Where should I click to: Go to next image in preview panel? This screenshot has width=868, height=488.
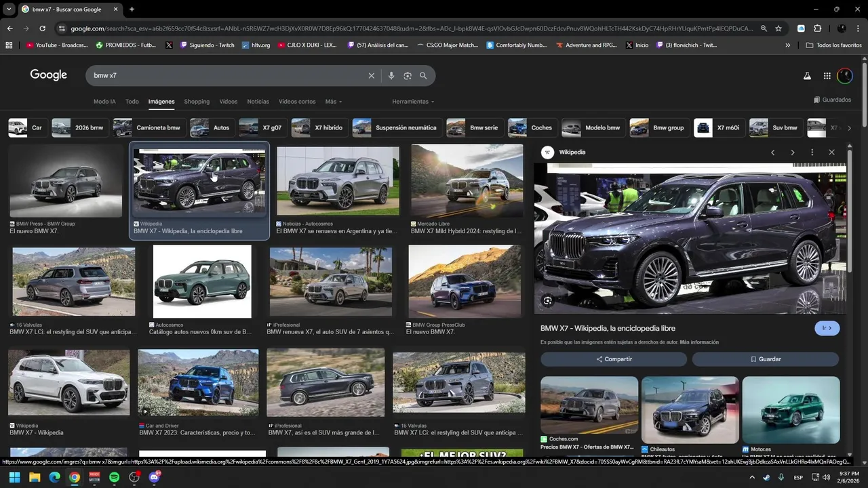coord(792,152)
